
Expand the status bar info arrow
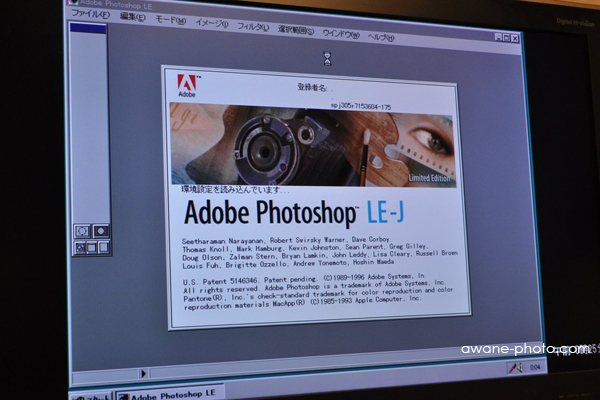143,373
